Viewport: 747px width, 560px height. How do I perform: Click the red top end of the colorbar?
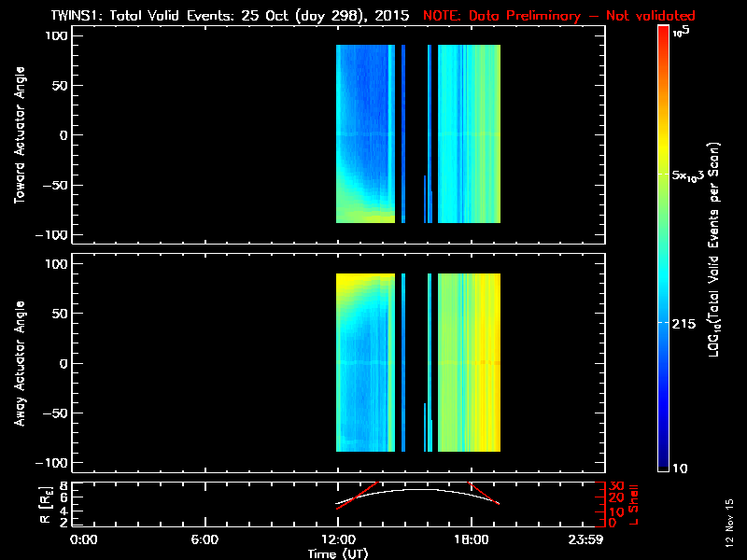coord(664,32)
